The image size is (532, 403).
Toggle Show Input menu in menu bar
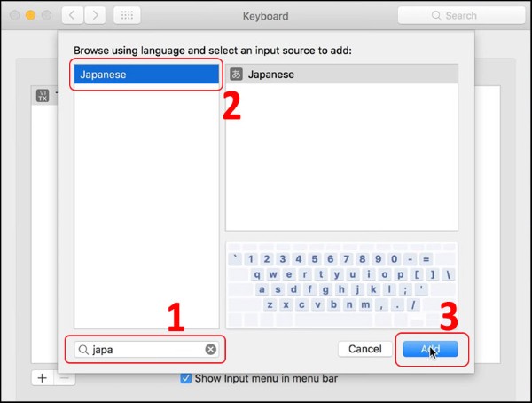(x=186, y=379)
